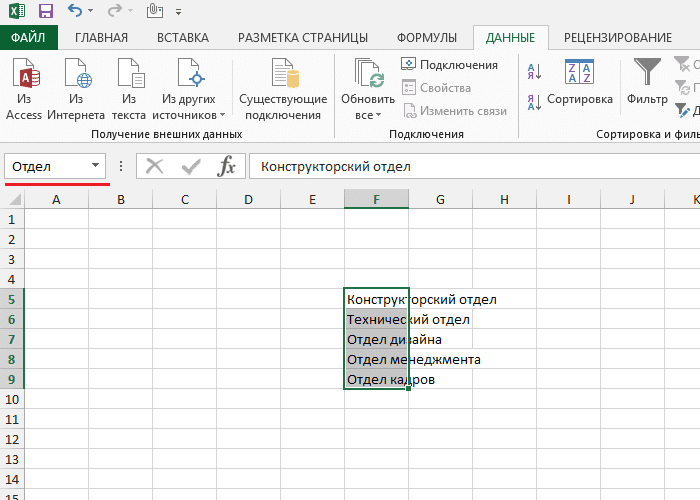Image resolution: width=700 pixels, height=500 pixels.
Task: Select cell with Отдел дизайна
Action: pyautogui.click(x=376, y=339)
